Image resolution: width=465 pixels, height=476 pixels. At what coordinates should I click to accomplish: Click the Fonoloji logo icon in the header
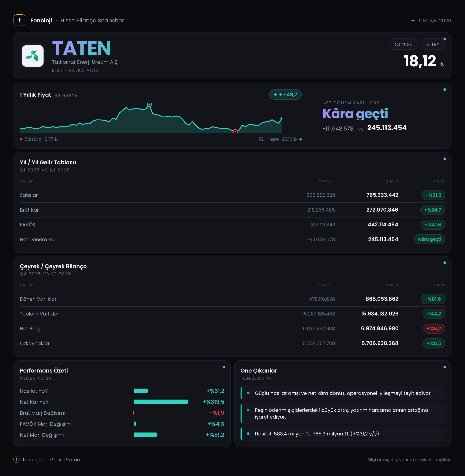pos(19,20)
